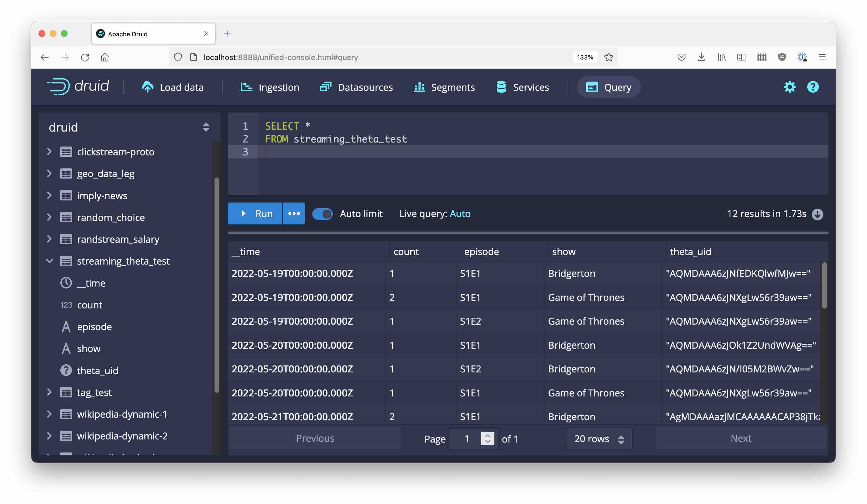Open the 20 rows page size dropdown

(599, 439)
